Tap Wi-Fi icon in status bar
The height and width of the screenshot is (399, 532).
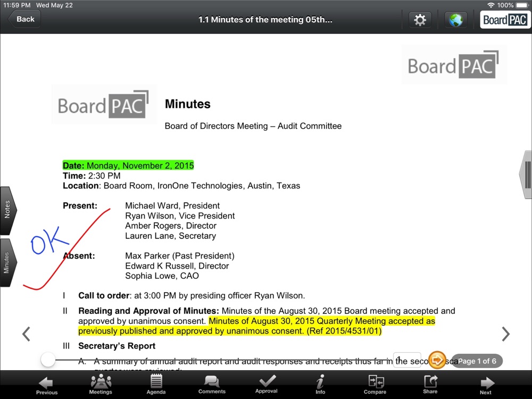[491, 5]
